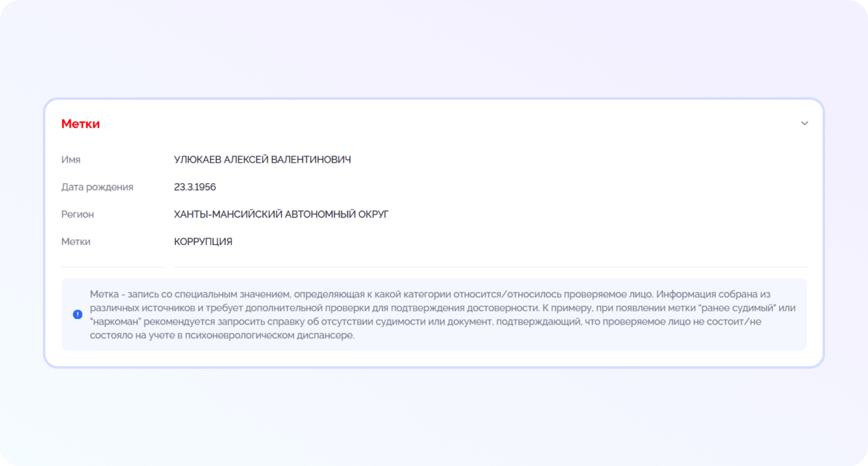This screenshot has width=868, height=466.
Task: Collapse the Метки section using the chevron
Action: pyautogui.click(x=804, y=124)
